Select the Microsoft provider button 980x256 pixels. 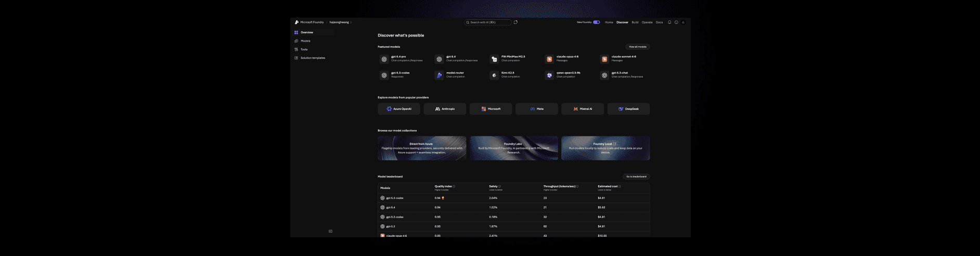(x=491, y=109)
